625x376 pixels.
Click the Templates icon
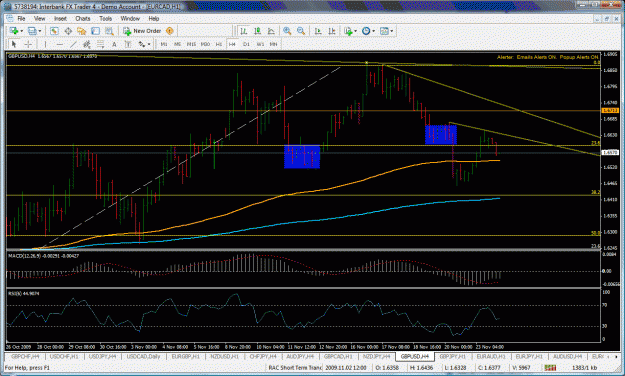click(384, 31)
